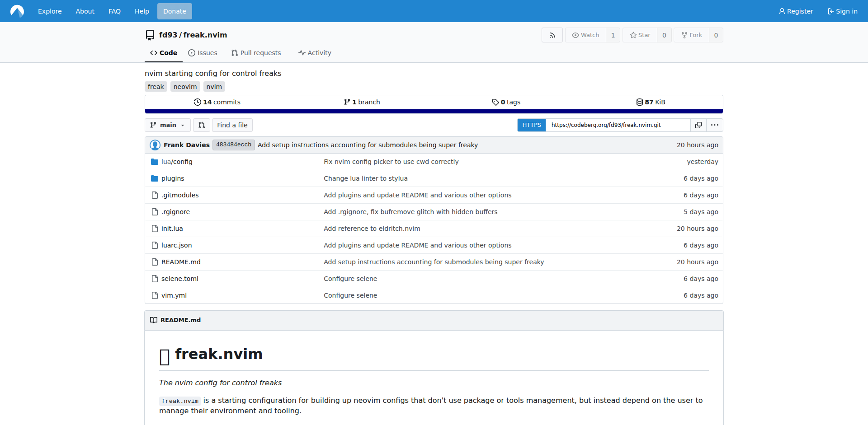
Task: Open the About page link
Action: point(85,11)
